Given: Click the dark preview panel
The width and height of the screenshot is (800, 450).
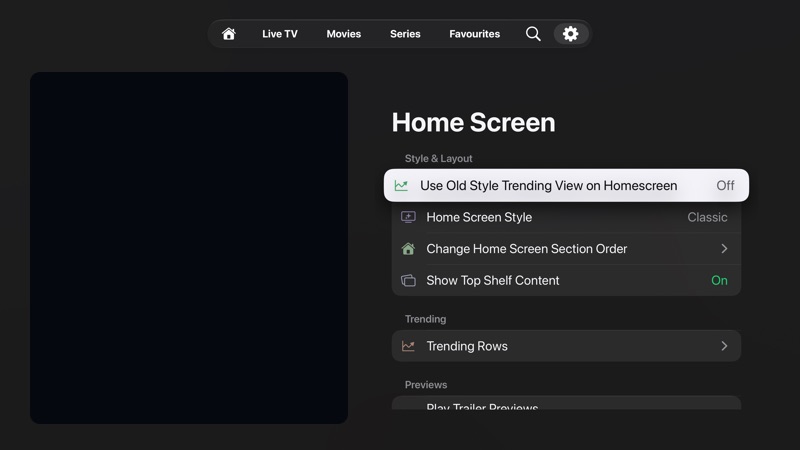Looking at the screenshot, I should click(x=189, y=247).
